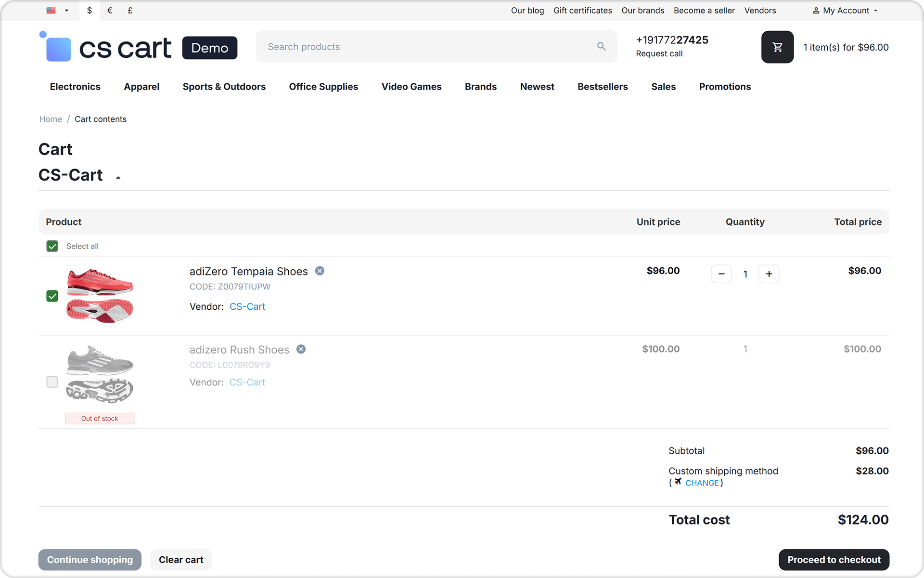Open the shopping cart icon button
The image size is (924, 578).
[777, 47]
